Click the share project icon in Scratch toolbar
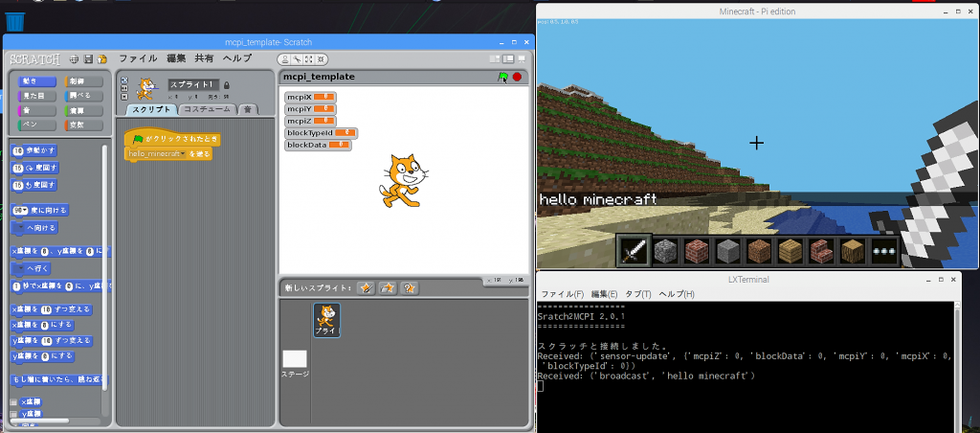The width and height of the screenshot is (980, 433). [101, 58]
